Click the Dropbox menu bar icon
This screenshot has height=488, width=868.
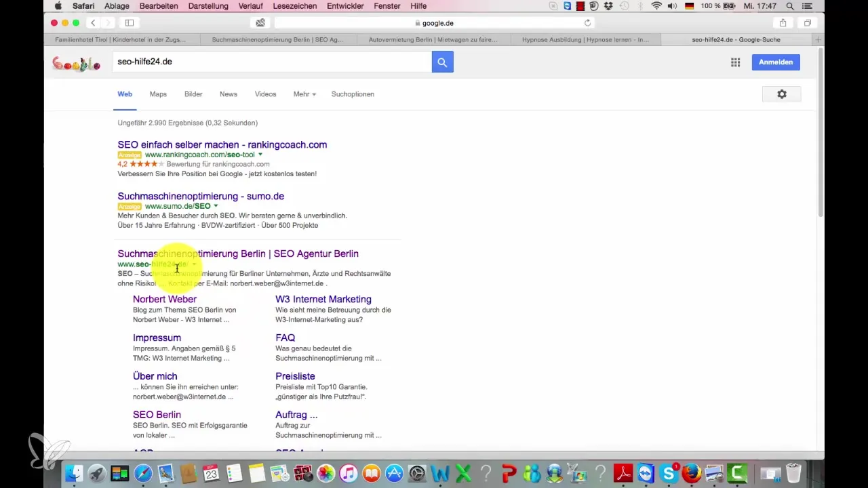tap(608, 6)
